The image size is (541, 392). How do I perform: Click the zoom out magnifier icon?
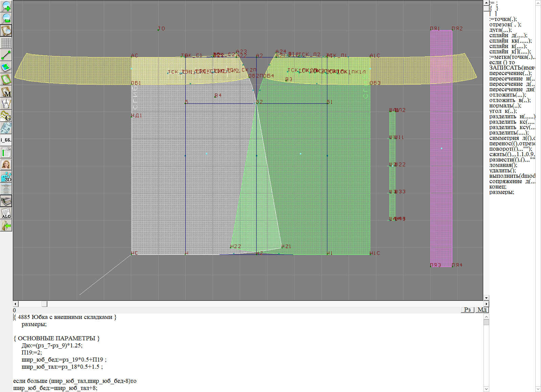pyautogui.click(x=6, y=18)
